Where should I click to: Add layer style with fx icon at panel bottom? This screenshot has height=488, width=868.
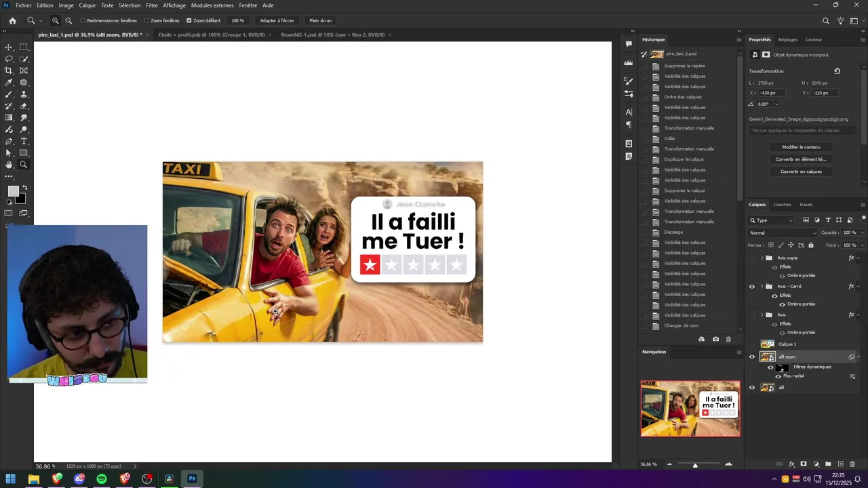pyautogui.click(x=791, y=464)
